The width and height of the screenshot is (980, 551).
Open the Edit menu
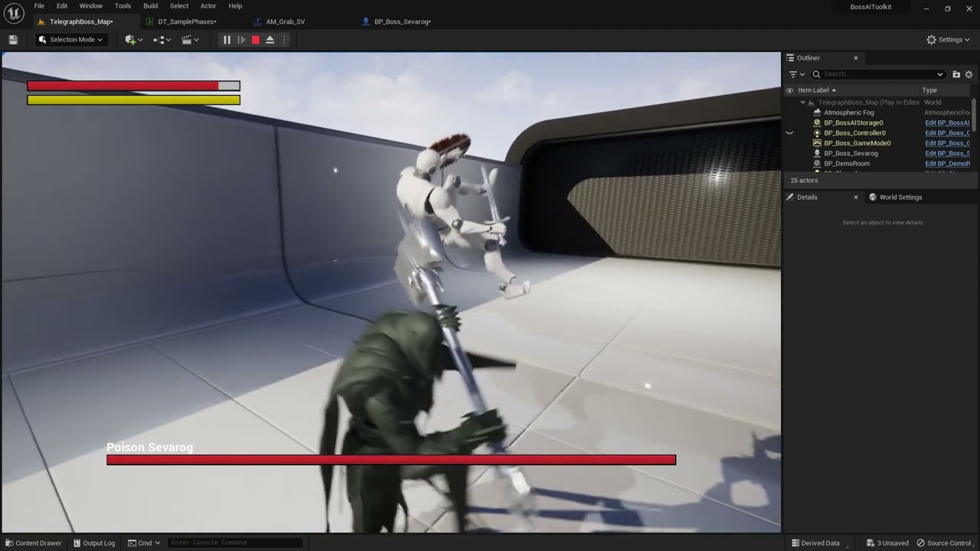(62, 6)
